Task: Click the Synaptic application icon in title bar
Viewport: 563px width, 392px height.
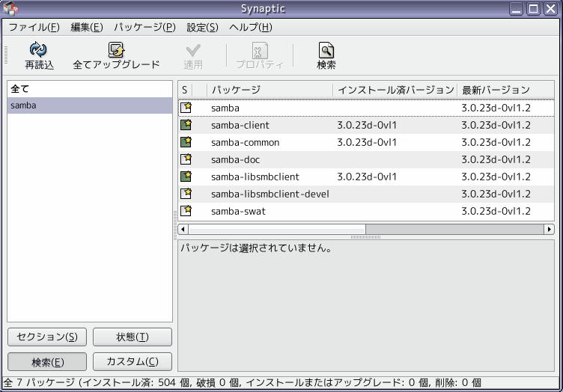Action: coord(10,9)
